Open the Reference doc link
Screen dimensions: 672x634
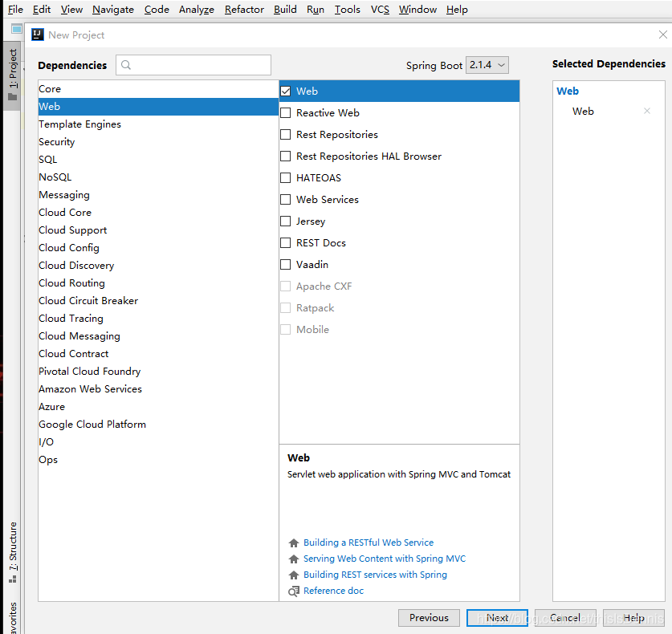pyautogui.click(x=333, y=591)
